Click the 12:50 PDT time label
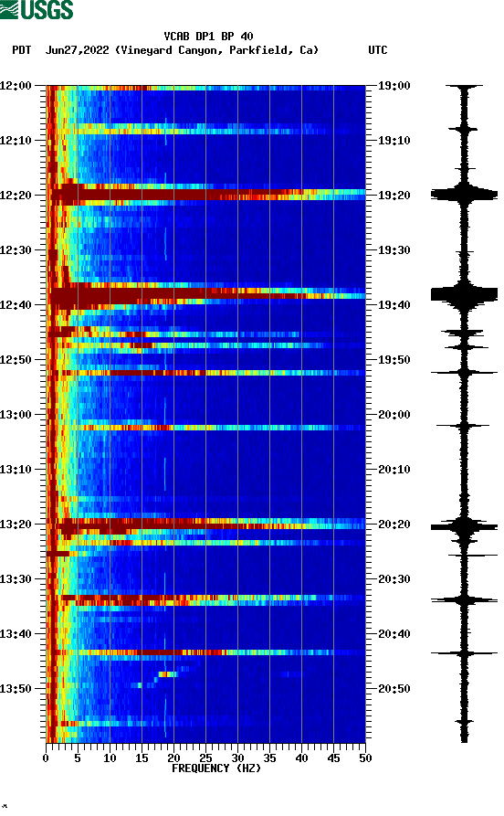 [16, 360]
